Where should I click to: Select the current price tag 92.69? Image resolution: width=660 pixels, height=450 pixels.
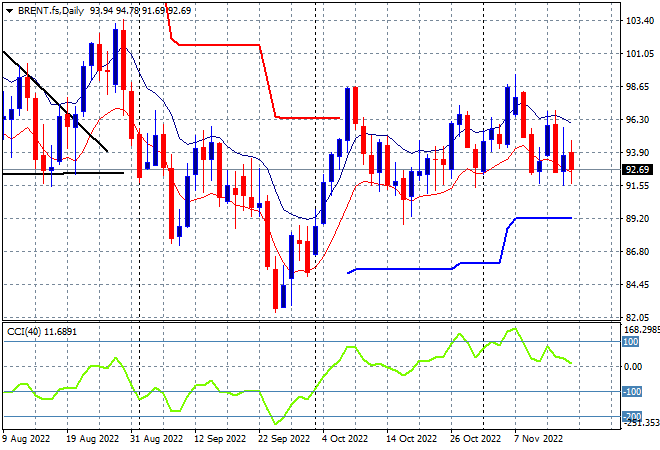point(637,170)
